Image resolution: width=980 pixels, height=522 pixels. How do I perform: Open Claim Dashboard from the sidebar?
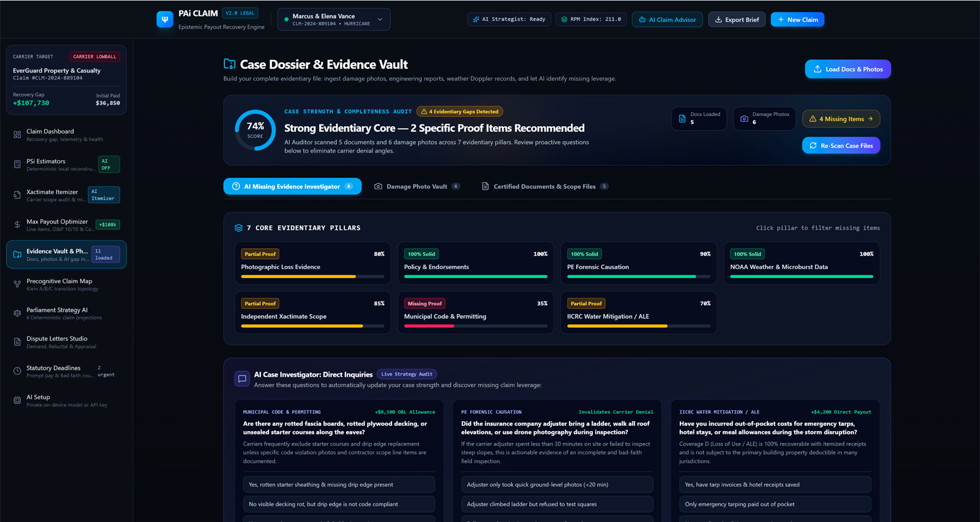[66, 135]
